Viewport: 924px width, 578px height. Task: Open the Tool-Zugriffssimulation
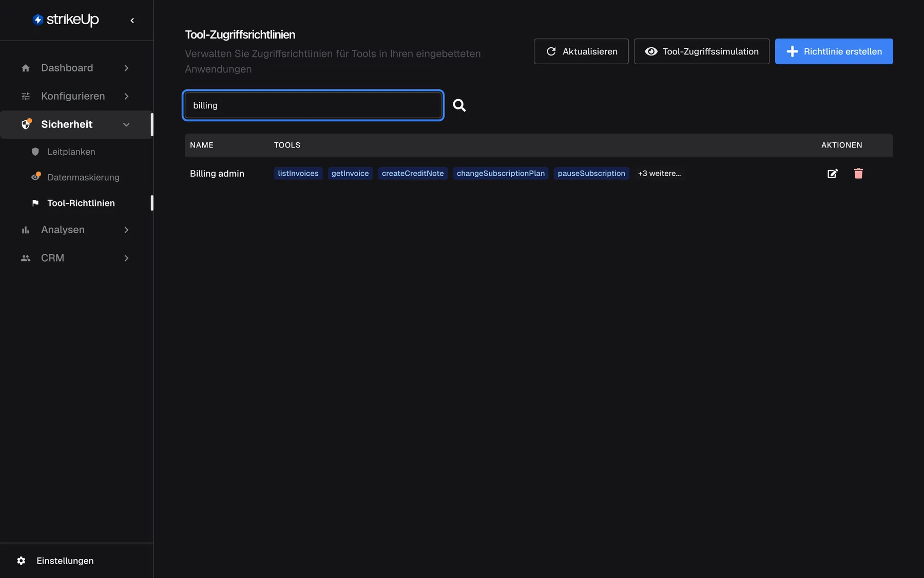(x=702, y=51)
